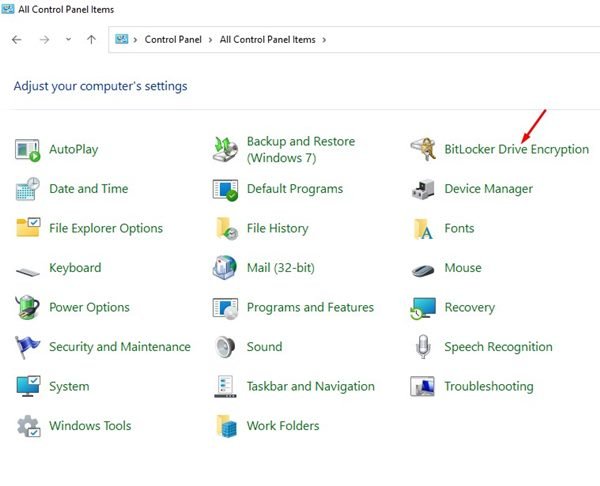Image resolution: width=600 pixels, height=486 pixels.
Task: Go back with the Back arrow
Action: point(17,39)
